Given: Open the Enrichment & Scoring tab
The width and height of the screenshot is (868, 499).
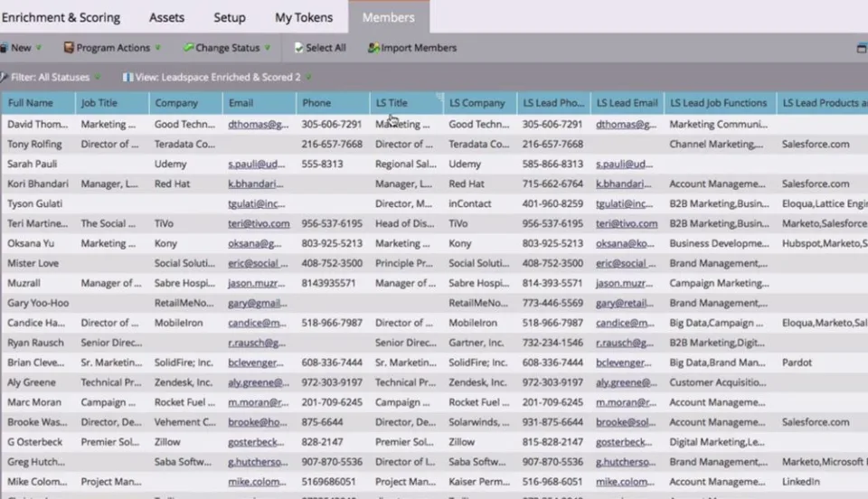Looking at the screenshot, I should 61,17.
